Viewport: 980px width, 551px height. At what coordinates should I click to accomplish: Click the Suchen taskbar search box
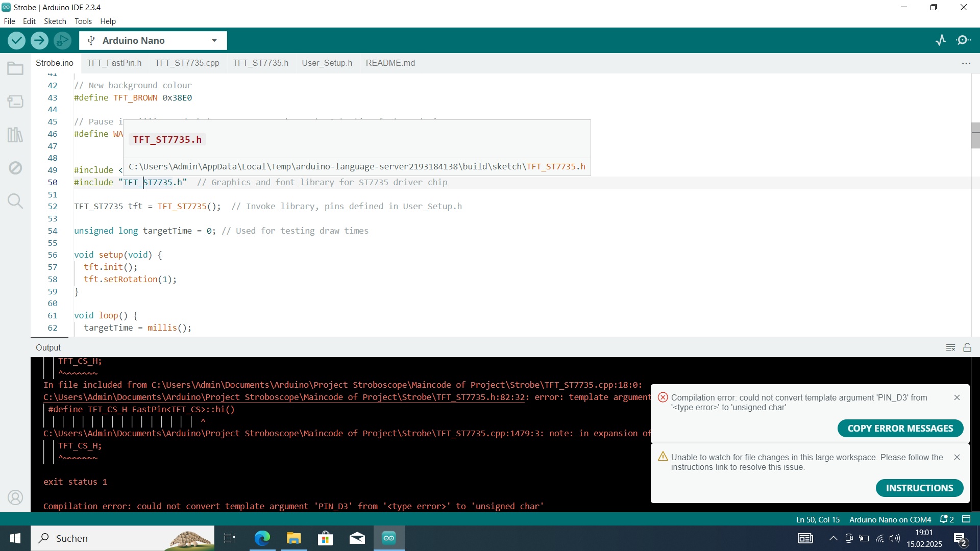pyautogui.click(x=122, y=538)
